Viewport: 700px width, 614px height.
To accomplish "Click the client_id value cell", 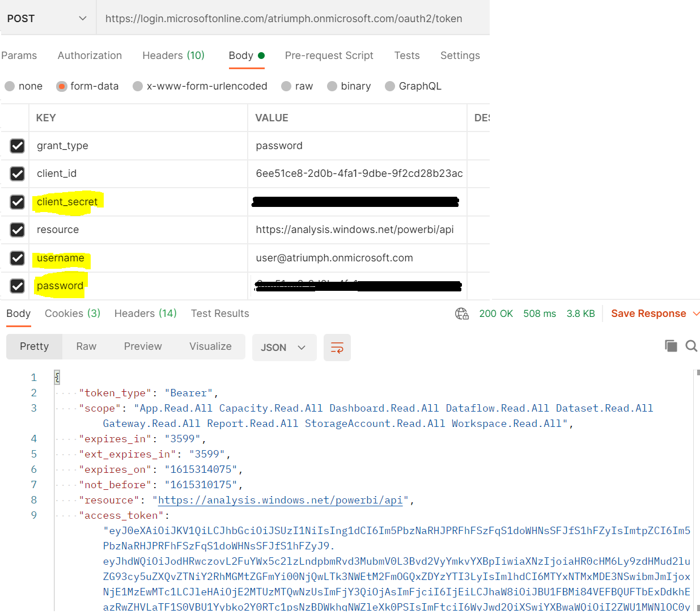I will (357, 173).
